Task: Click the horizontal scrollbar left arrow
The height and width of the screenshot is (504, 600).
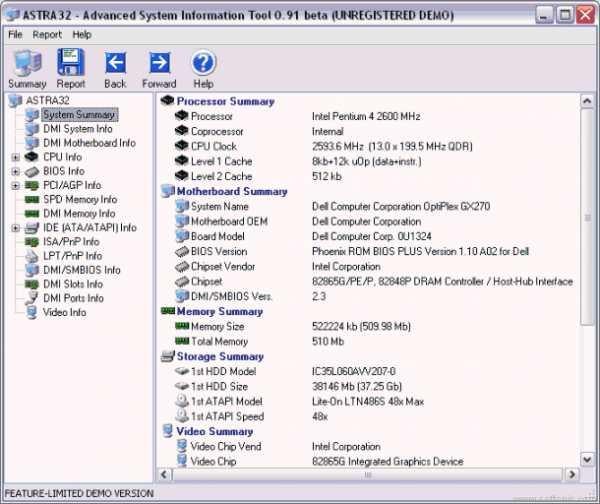Action: click(x=164, y=475)
